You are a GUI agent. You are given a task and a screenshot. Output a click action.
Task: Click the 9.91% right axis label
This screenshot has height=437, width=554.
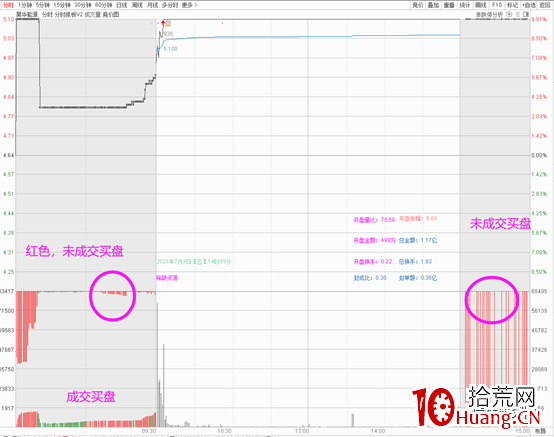coord(539,19)
